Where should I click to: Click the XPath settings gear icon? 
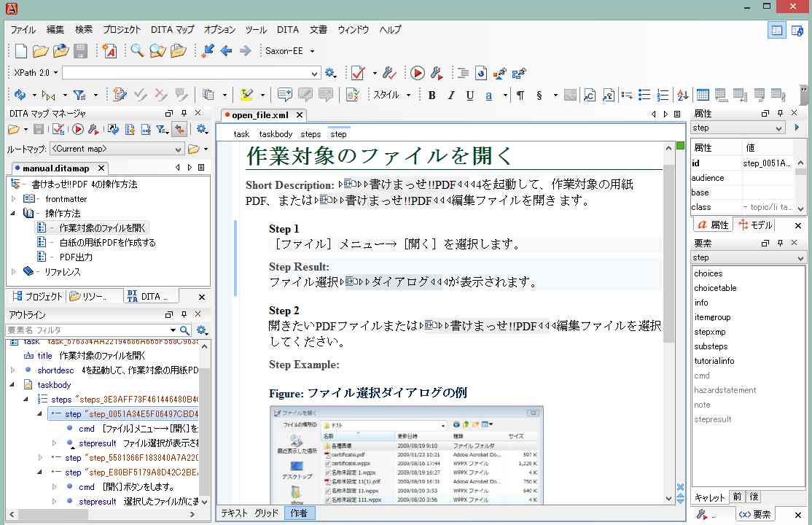(x=330, y=73)
